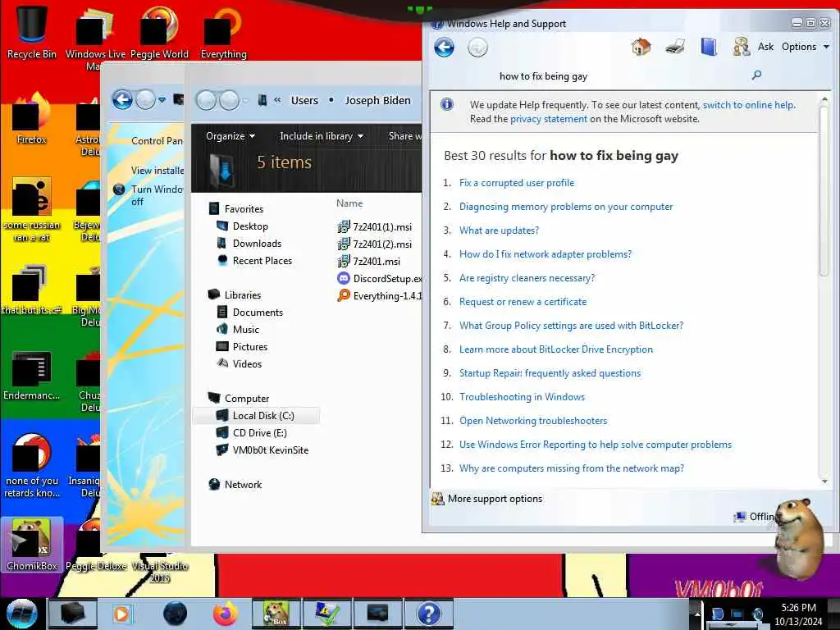Open media player taskbar icon
This screenshot has width=840, height=630.
click(x=121, y=614)
